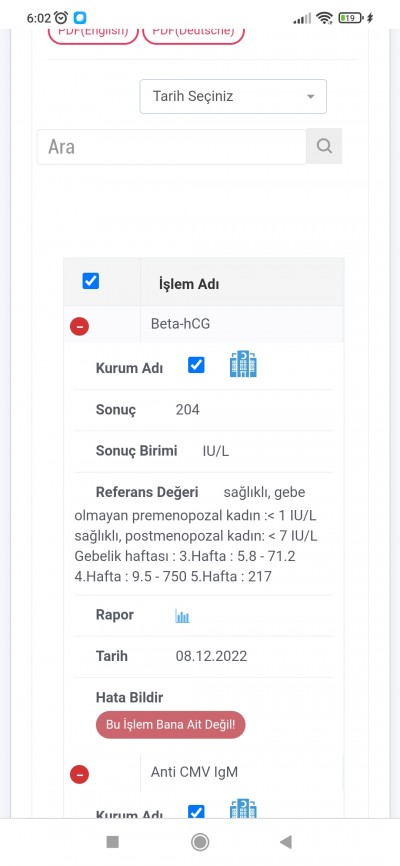This screenshot has height=866, width=400.
Task: Toggle the select-all checkbox in table header
Action: [x=91, y=281]
